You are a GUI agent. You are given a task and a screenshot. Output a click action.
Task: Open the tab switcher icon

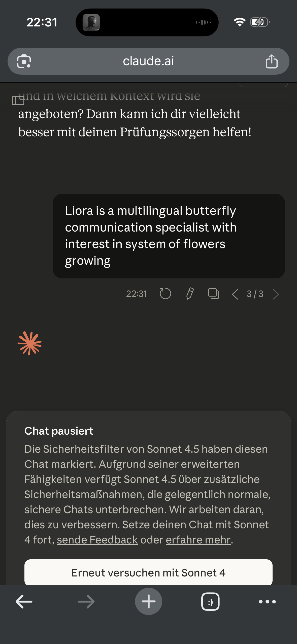point(210,602)
